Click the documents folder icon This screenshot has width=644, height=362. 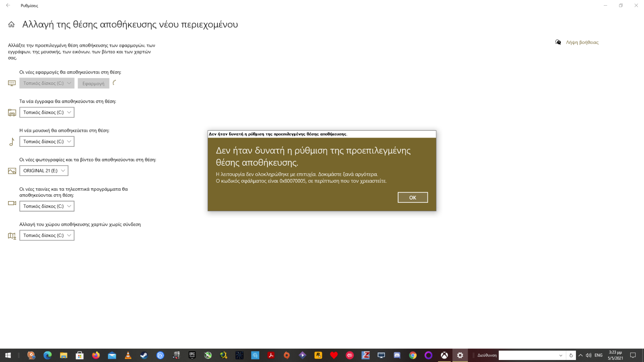[12, 113]
